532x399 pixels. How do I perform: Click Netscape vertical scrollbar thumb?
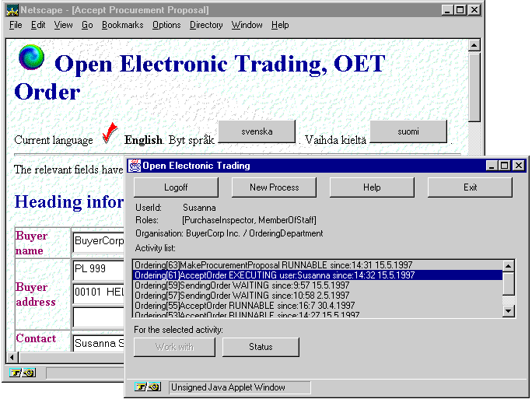[474, 87]
